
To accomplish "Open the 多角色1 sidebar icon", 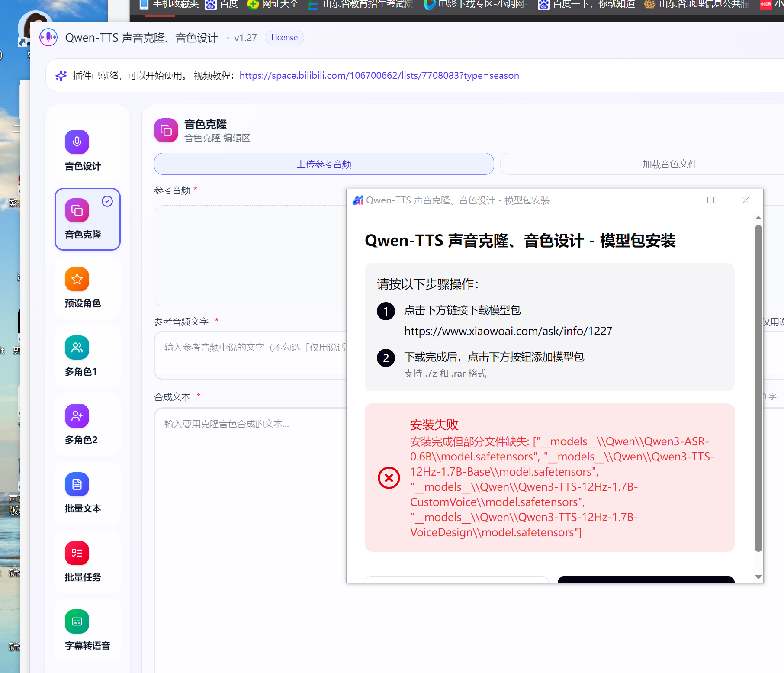I will (x=77, y=348).
